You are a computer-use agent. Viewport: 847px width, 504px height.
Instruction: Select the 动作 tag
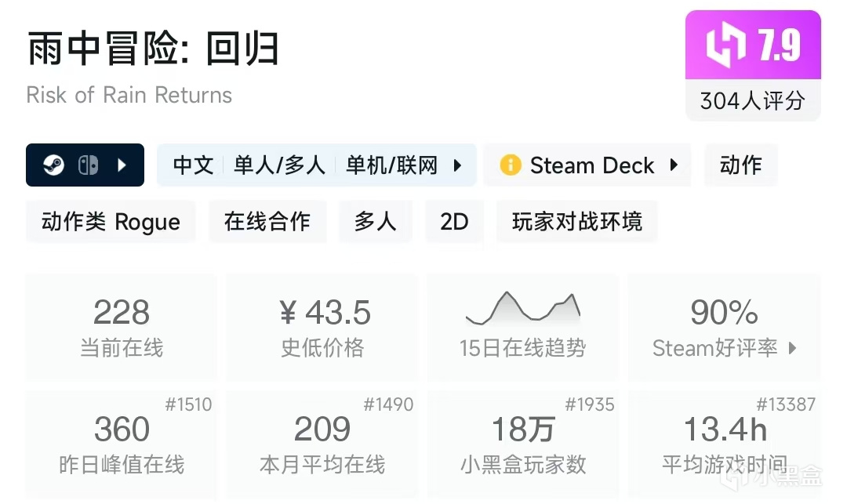pos(740,165)
